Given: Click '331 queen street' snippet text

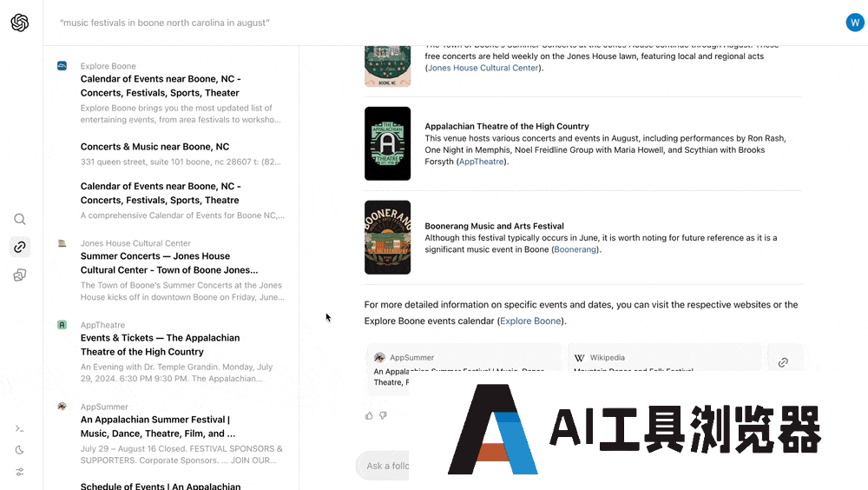Looking at the screenshot, I should pyautogui.click(x=181, y=162).
